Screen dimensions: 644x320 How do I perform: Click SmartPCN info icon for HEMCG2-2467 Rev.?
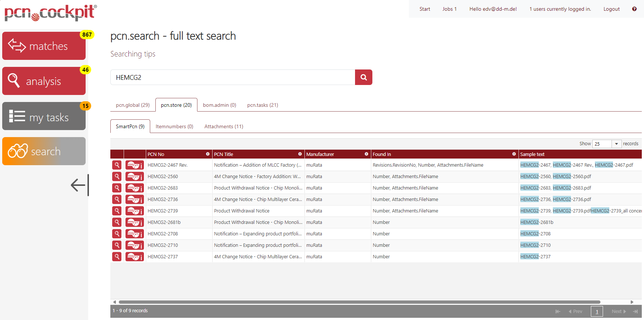click(x=135, y=165)
